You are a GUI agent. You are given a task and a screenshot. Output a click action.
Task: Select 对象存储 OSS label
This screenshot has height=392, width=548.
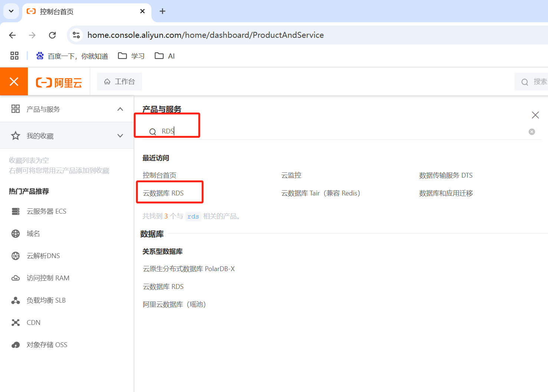point(47,345)
